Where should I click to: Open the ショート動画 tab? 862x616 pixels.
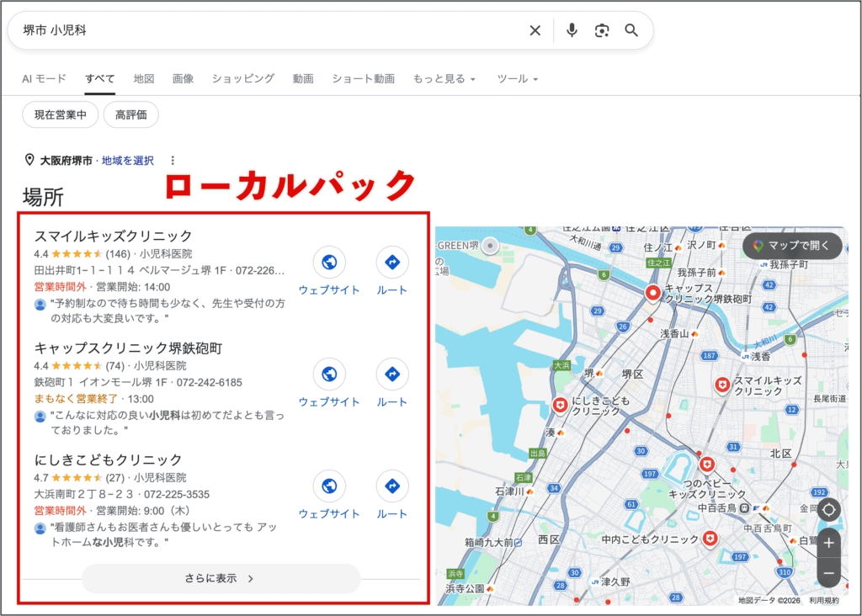click(x=364, y=78)
